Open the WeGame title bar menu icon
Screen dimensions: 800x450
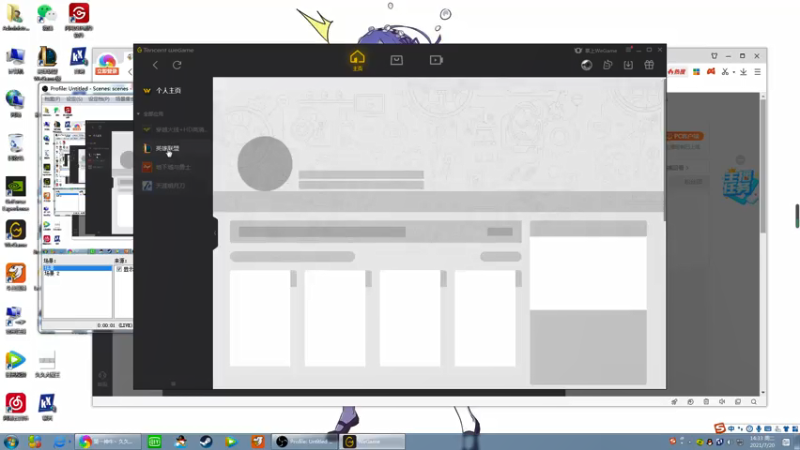(629, 49)
